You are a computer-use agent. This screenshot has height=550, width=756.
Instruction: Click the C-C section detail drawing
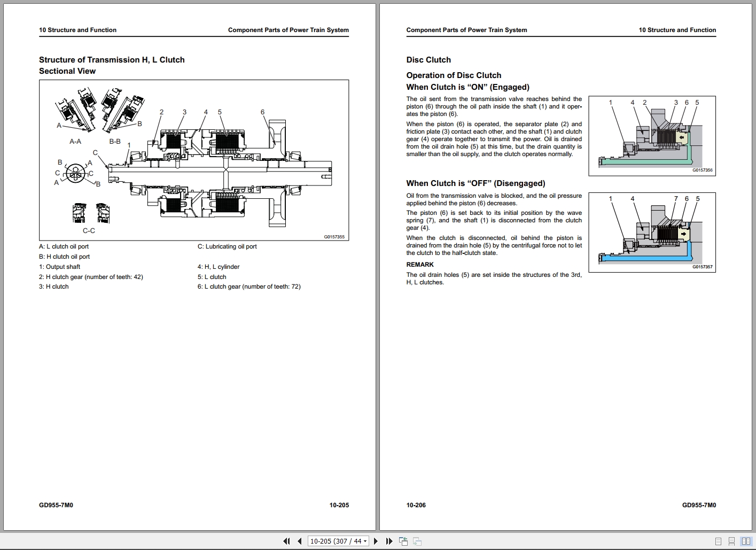click(89, 218)
